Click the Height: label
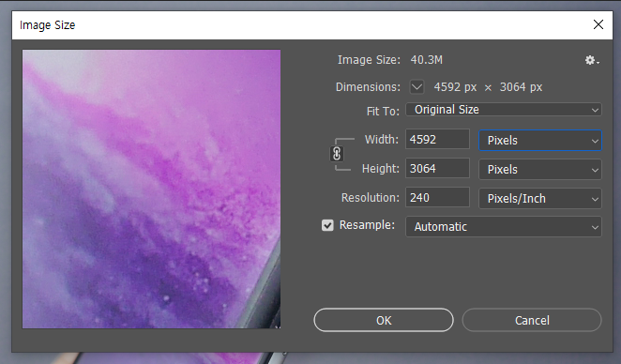 tap(380, 169)
